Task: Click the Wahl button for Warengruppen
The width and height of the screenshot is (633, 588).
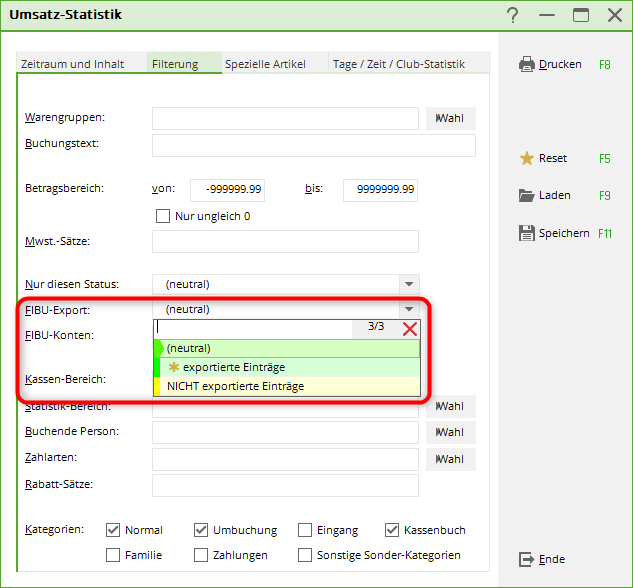Action: coord(450,119)
